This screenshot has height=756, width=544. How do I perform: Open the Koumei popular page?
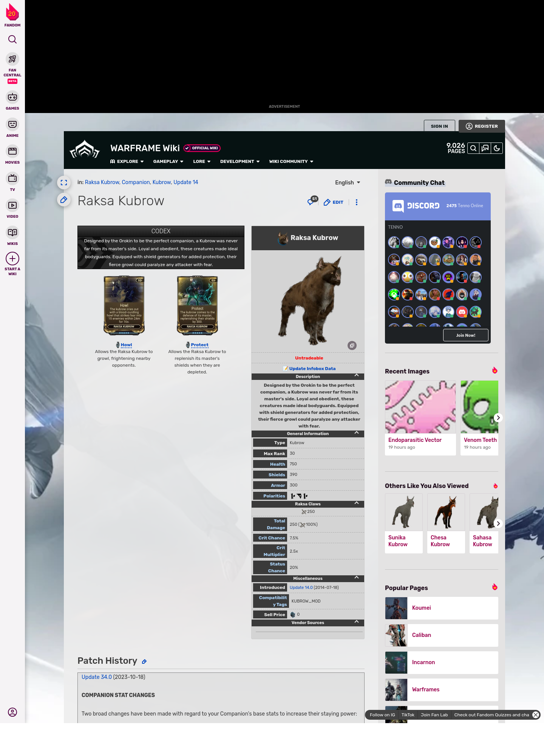(x=442, y=608)
